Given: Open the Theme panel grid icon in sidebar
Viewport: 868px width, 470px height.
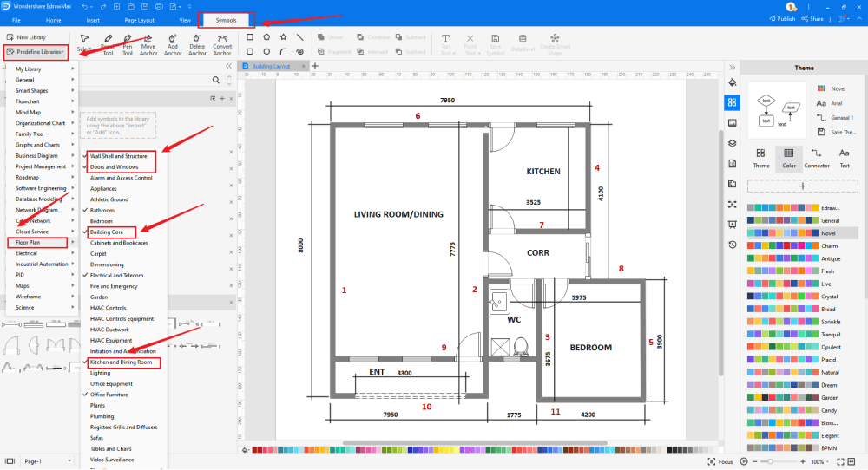Looking at the screenshot, I should pos(733,102).
